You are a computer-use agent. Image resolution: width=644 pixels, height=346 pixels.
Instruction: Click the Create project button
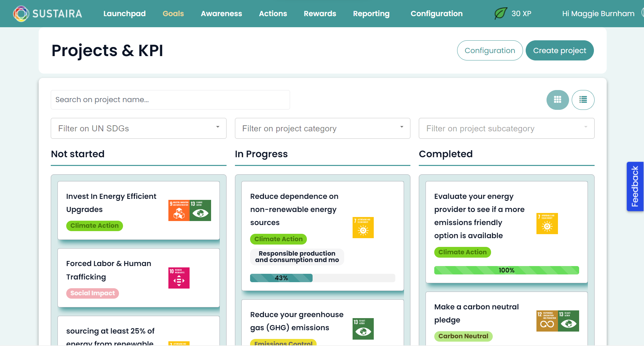(x=560, y=50)
